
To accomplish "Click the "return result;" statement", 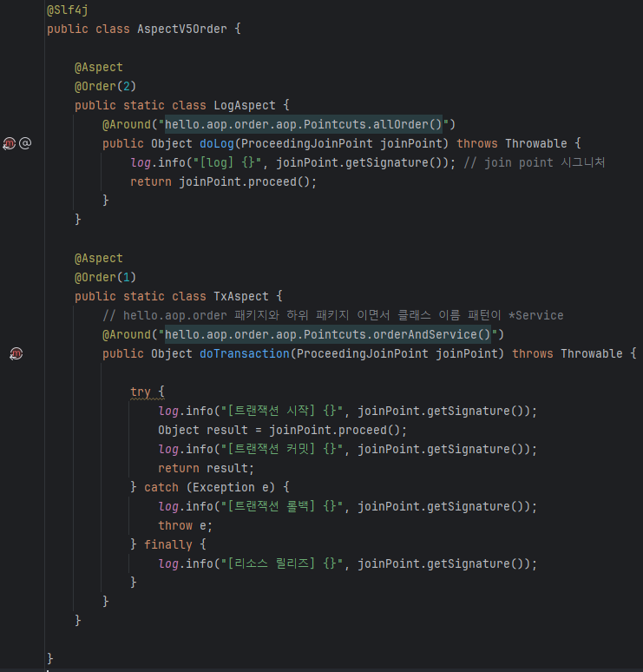I will point(206,469).
